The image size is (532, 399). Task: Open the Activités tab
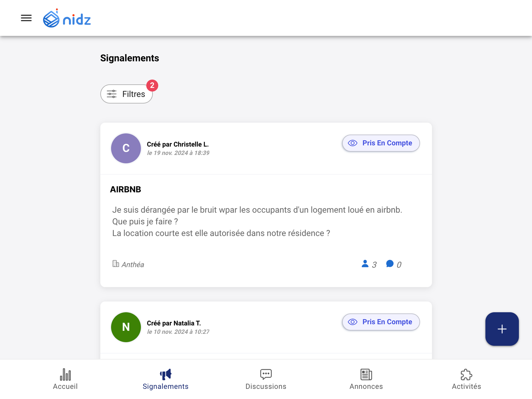point(466,379)
